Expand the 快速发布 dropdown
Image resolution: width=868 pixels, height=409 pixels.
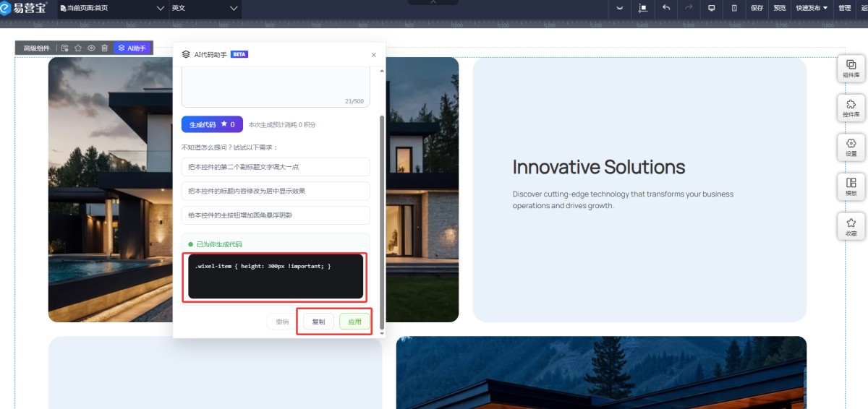click(812, 8)
